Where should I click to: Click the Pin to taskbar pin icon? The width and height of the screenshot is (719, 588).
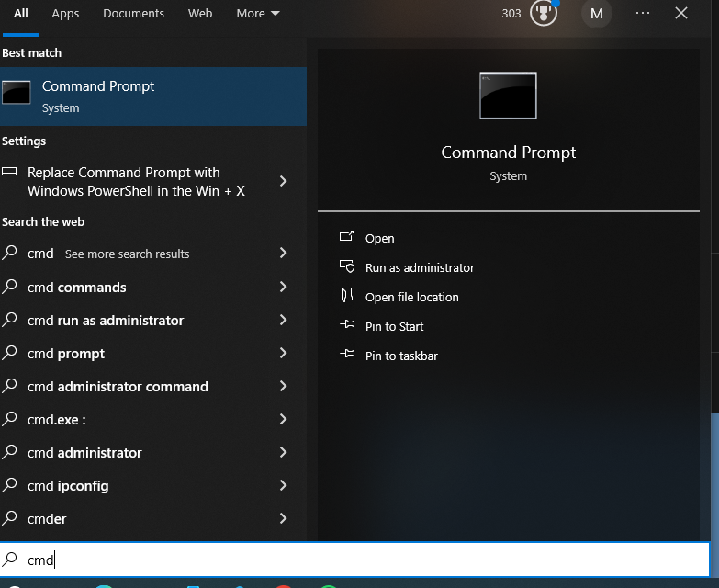[347, 354]
